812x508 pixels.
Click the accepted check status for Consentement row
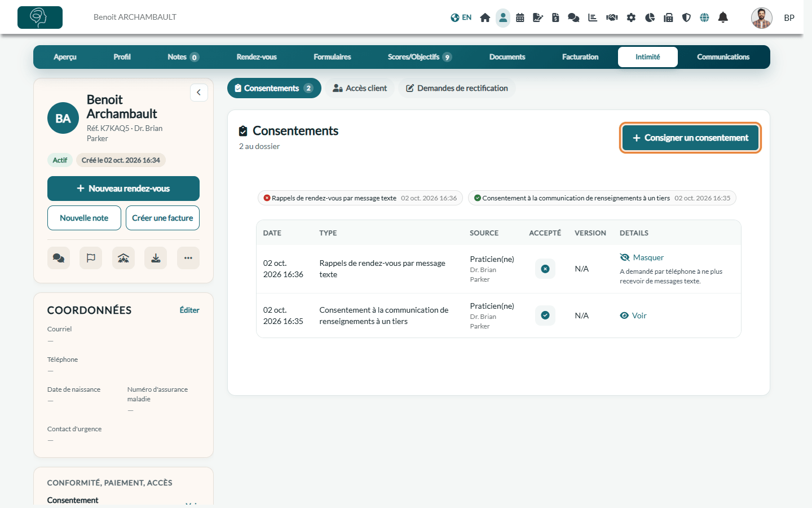coord(545,316)
